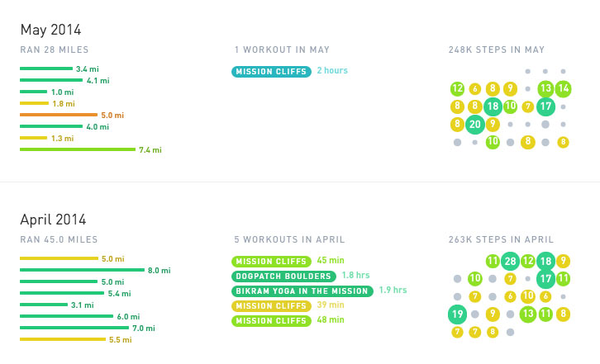Click the orange 5.0 mi run bar

coord(59,115)
